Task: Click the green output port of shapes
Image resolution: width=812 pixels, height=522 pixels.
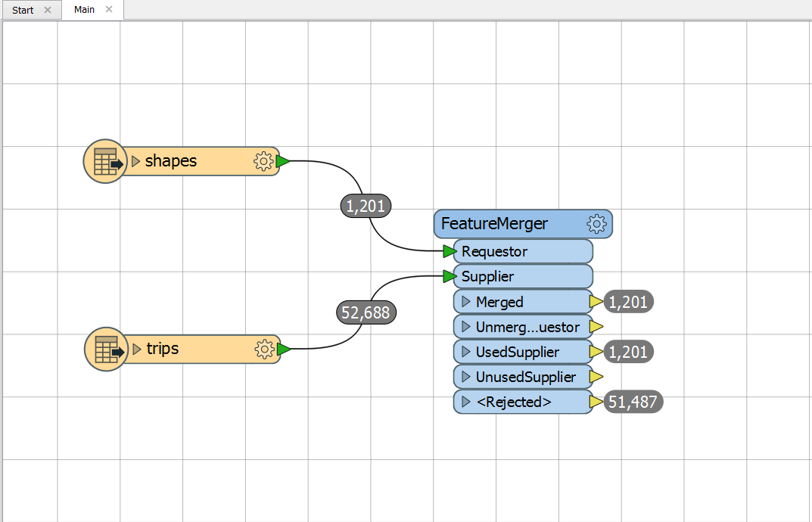Action: tap(283, 162)
